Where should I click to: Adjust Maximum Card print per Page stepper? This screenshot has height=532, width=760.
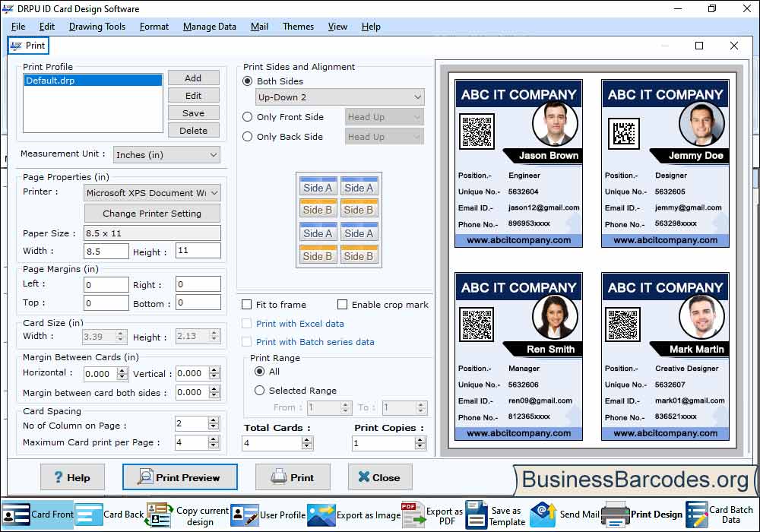(214, 442)
